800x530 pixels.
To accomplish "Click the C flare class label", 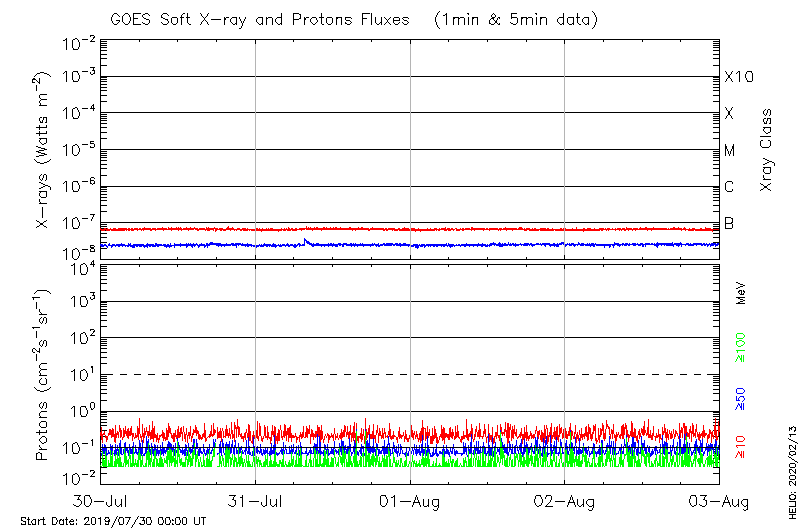I will (x=729, y=187).
